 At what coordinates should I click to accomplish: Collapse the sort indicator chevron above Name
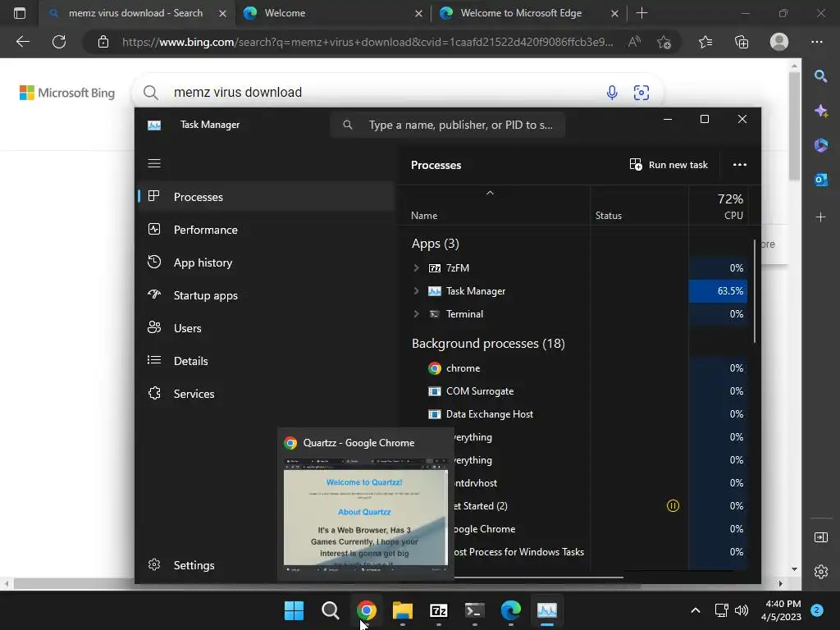(x=490, y=193)
